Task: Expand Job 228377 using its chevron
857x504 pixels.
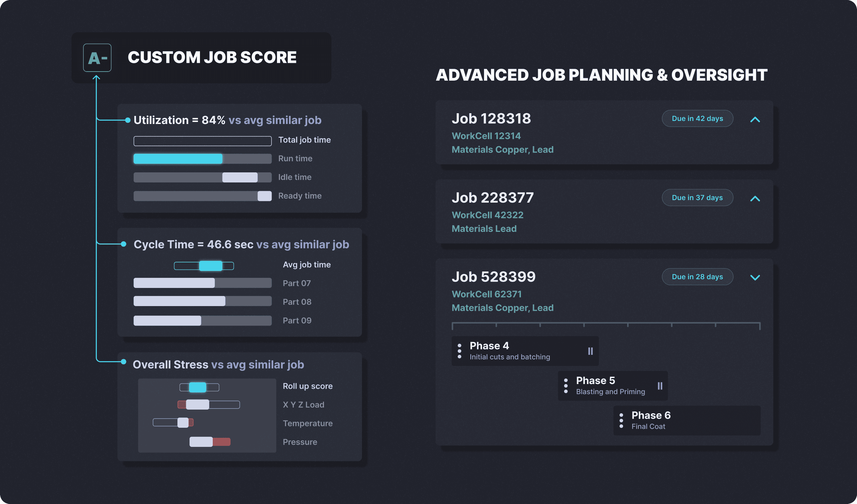Action: [754, 199]
